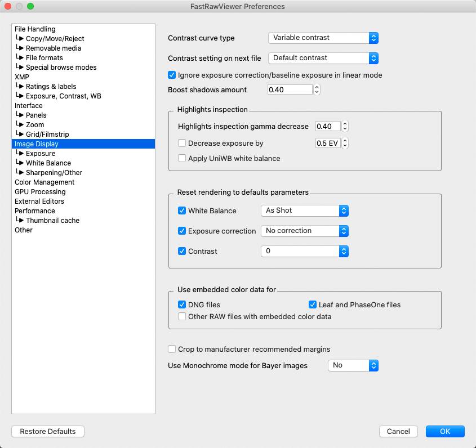Select Thumbnail cache under Performance
The width and height of the screenshot is (476, 448).
pos(52,221)
